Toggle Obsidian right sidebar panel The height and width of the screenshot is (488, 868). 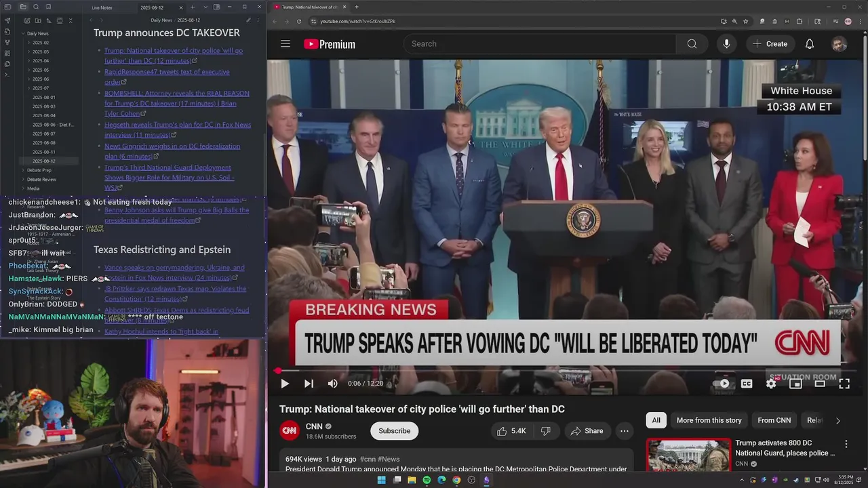pyautogui.click(x=216, y=7)
